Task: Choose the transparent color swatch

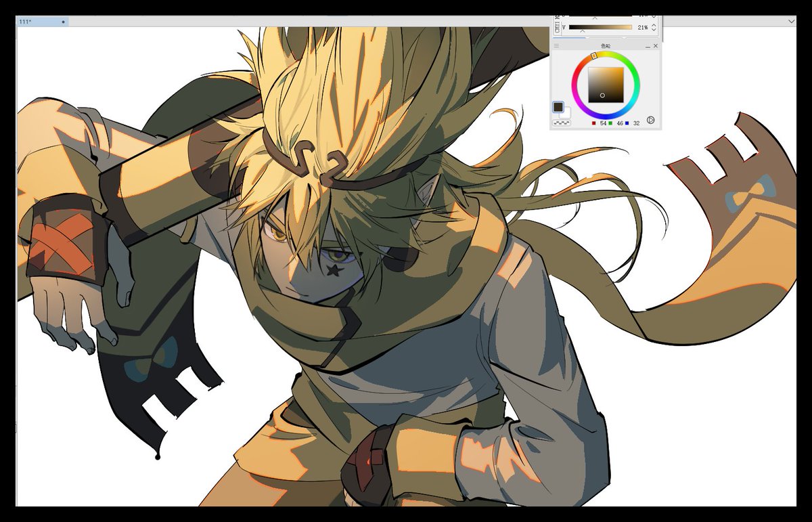Action: pyautogui.click(x=562, y=123)
